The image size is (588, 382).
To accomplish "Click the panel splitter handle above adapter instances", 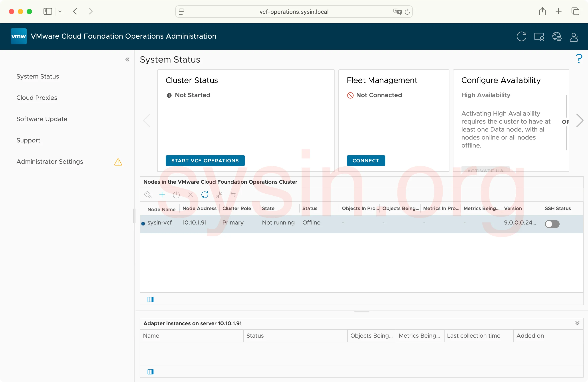I will coord(362,311).
